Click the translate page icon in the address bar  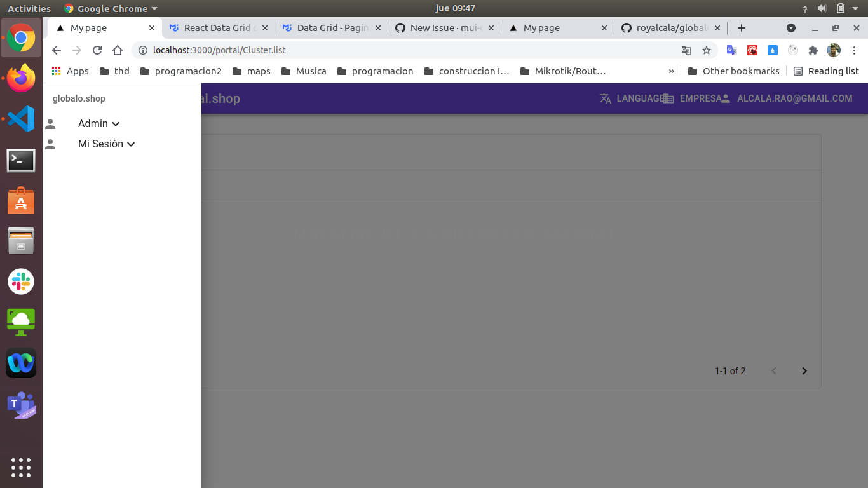click(687, 50)
